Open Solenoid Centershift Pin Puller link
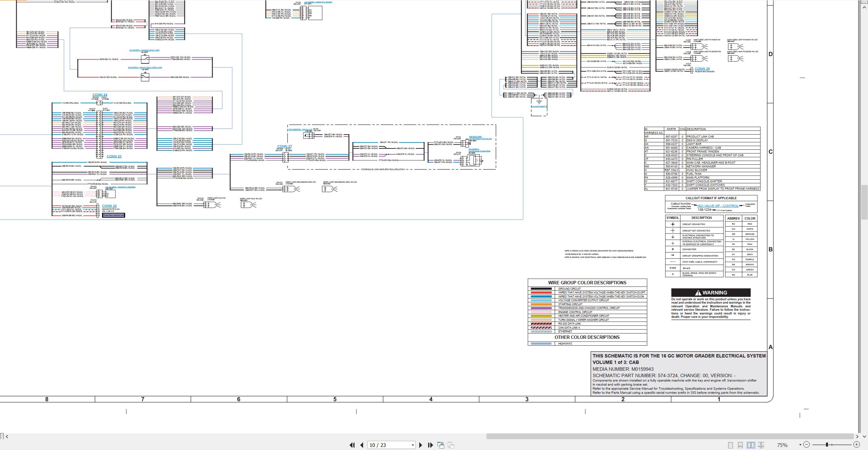Viewport: 868px width, 450px height. coord(480,138)
